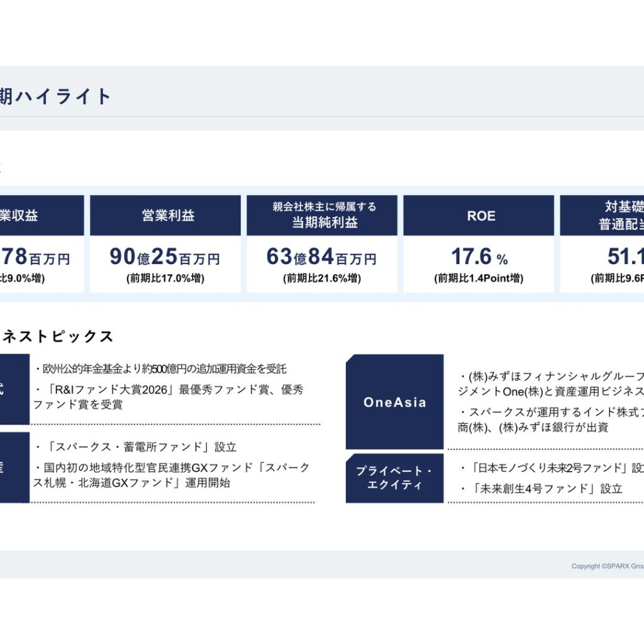Click the ネストピックス section heading
The image size is (644, 644).
[57, 336]
